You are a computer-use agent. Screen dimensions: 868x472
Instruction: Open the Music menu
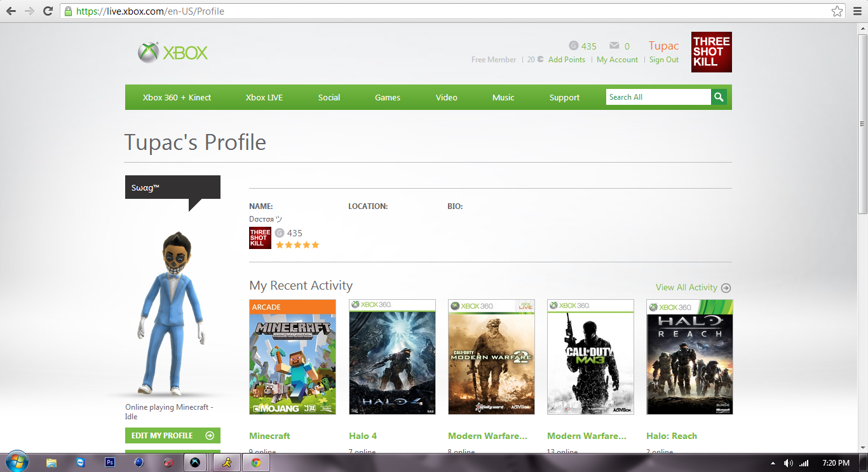click(x=503, y=97)
